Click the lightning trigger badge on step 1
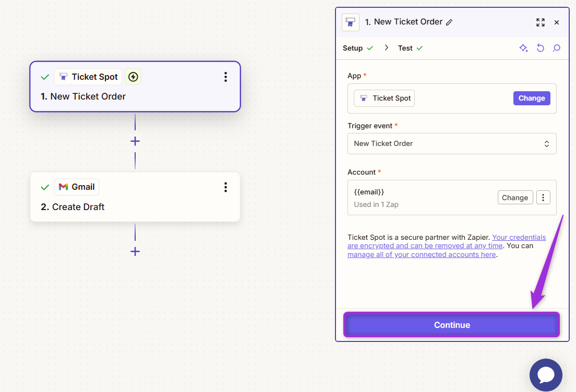 click(x=133, y=77)
